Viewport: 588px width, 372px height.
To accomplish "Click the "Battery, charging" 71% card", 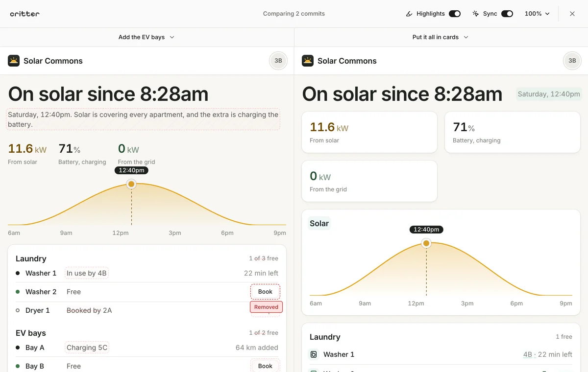I will (x=513, y=132).
